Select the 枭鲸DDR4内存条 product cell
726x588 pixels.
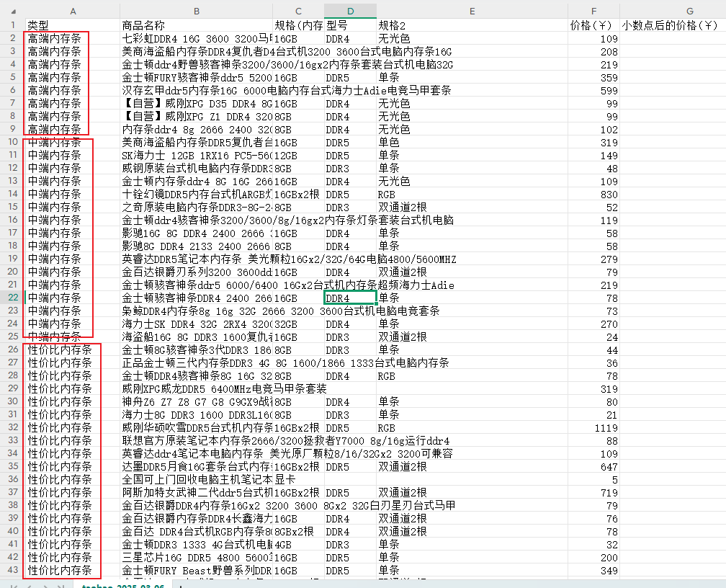pos(197,311)
